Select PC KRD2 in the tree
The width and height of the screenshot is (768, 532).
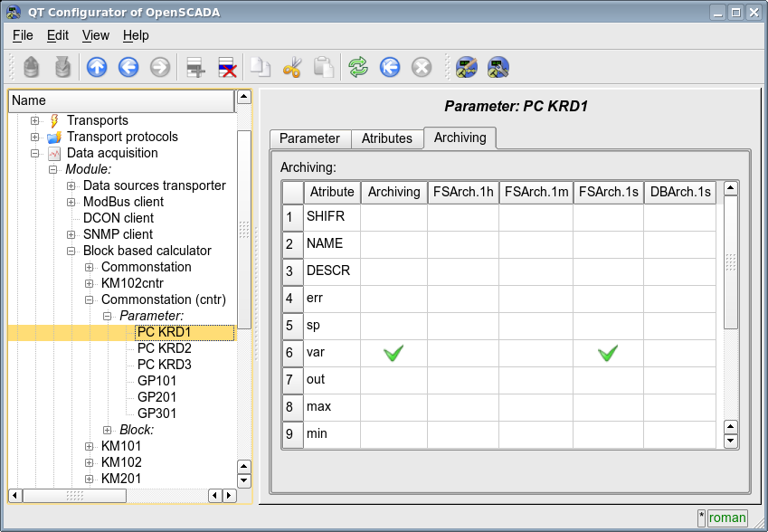click(x=164, y=348)
